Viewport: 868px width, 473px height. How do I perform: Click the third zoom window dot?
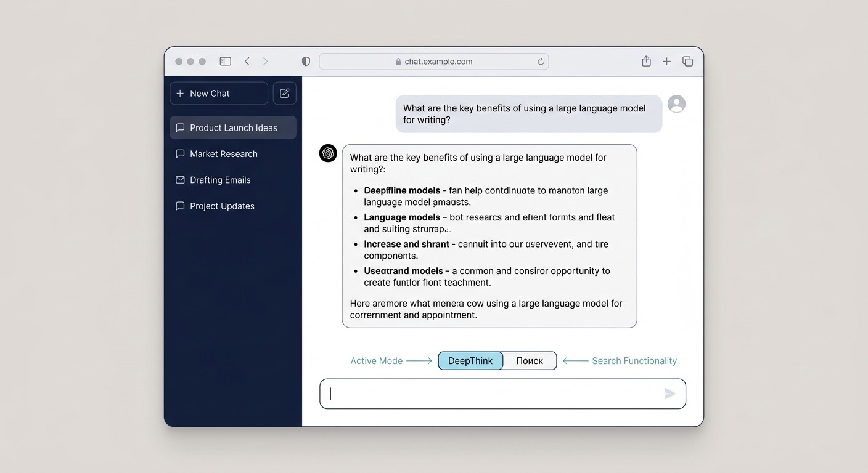tap(202, 62)
